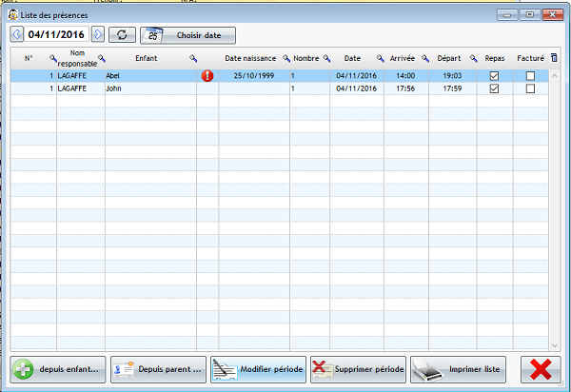Check Facturé for John LAGAFFE

(530, 88)
